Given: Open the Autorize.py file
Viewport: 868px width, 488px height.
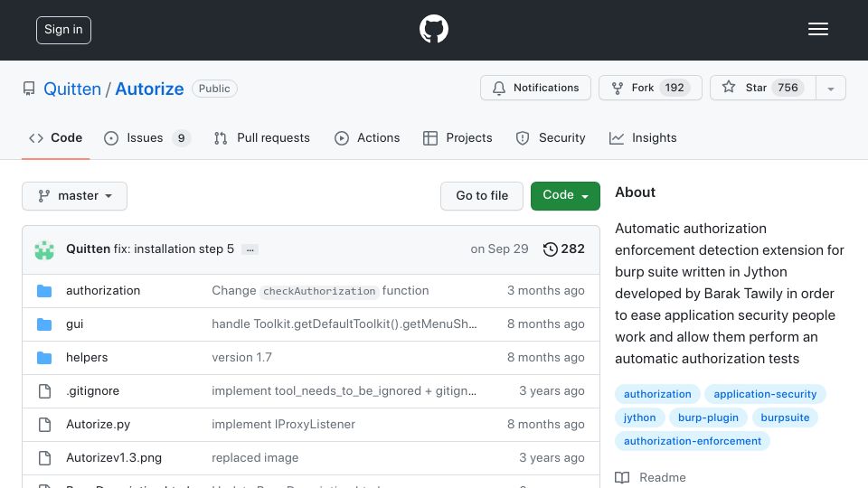Looking at the screenshot, I should click(x=98, y=425).
